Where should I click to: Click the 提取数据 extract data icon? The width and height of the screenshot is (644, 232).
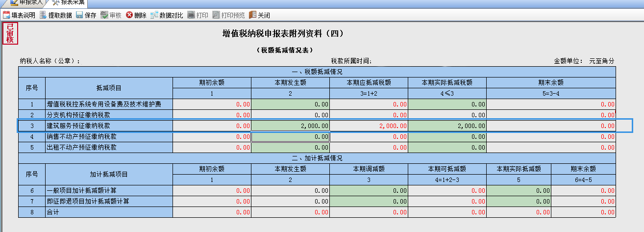(43, 15)
